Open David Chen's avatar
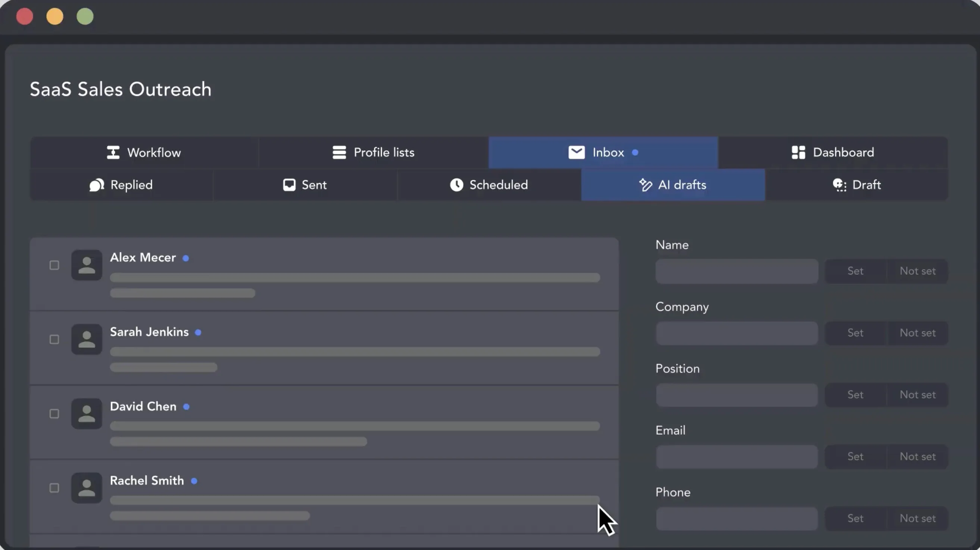The height and width of the screenshot is (550, 980). [x=87, y=414]
